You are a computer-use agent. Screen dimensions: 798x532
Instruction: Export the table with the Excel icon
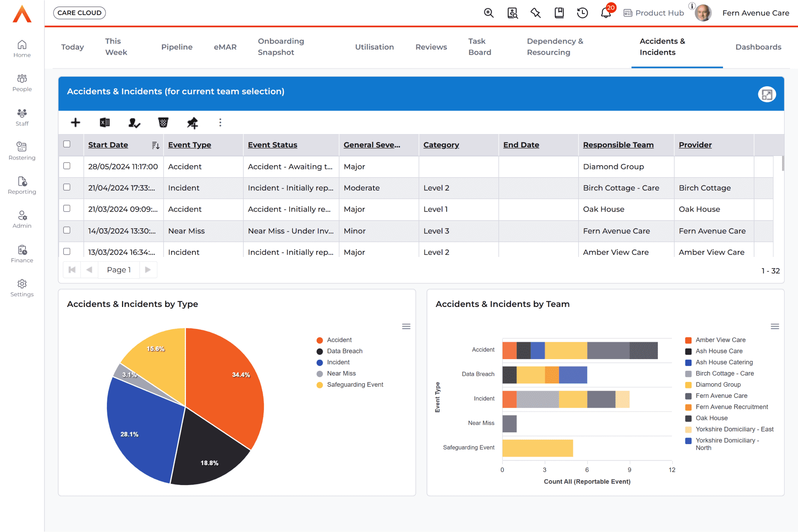(105, 123)
